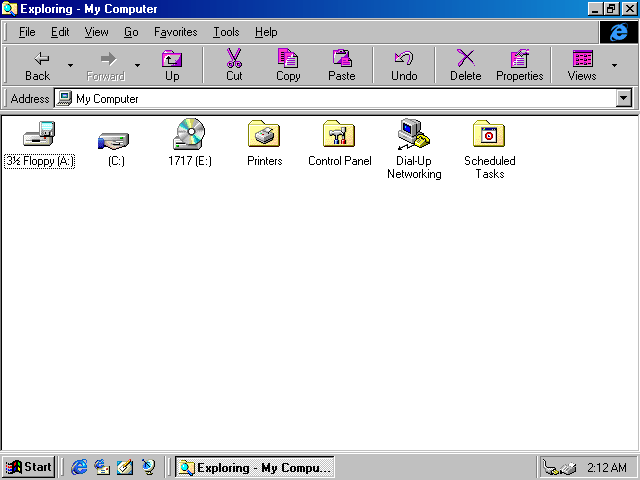This screenshot has height=480, width=640.
Task: Open the Edit menu
Action: pos(60,32)
